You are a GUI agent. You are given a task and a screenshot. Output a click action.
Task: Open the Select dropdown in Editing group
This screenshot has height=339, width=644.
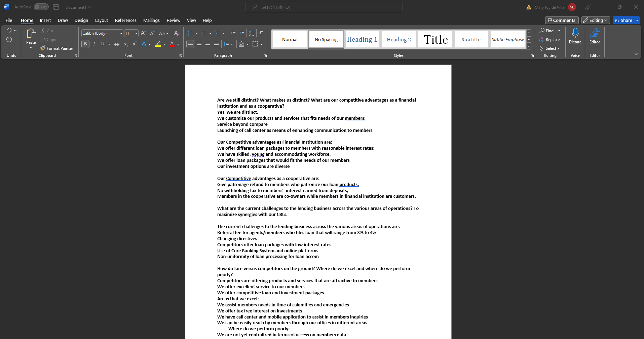[x=553, y=48]
